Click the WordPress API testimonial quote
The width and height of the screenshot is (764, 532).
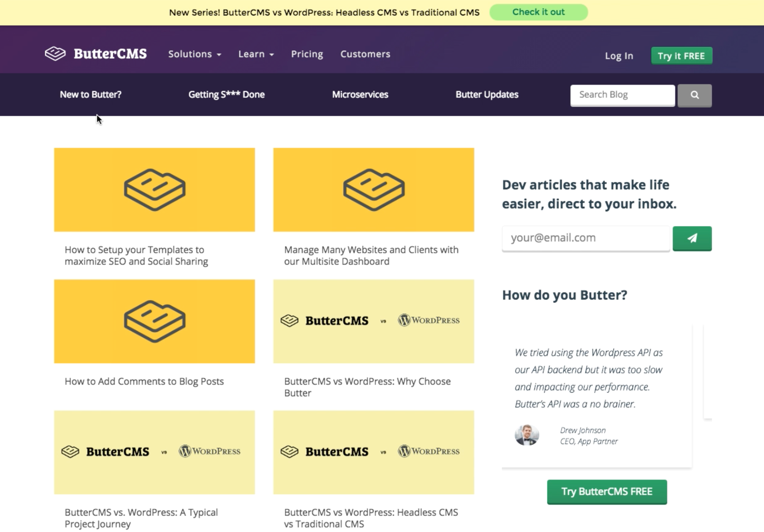point(589,378)
